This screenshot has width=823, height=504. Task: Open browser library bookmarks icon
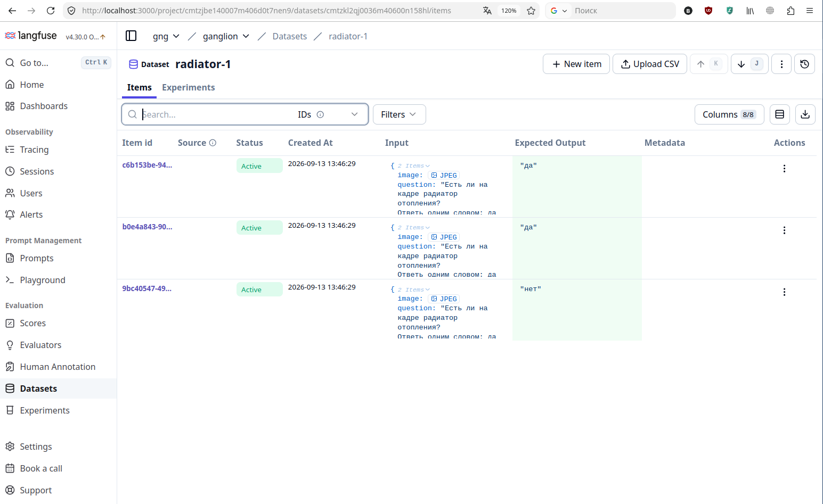750,11
